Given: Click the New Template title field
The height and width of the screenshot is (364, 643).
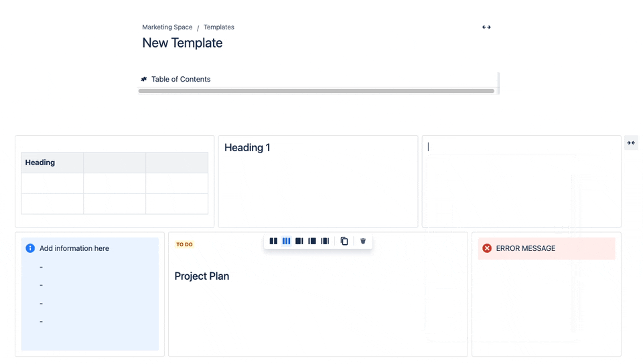Looking at the screenshot, I should coord(182,43).
